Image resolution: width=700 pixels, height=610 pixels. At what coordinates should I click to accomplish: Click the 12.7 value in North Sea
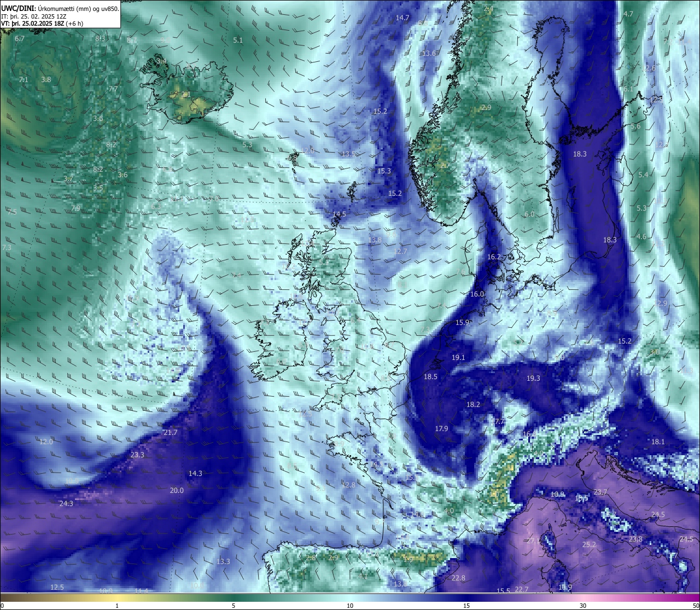pyautogui.click(x=401, y=251)
